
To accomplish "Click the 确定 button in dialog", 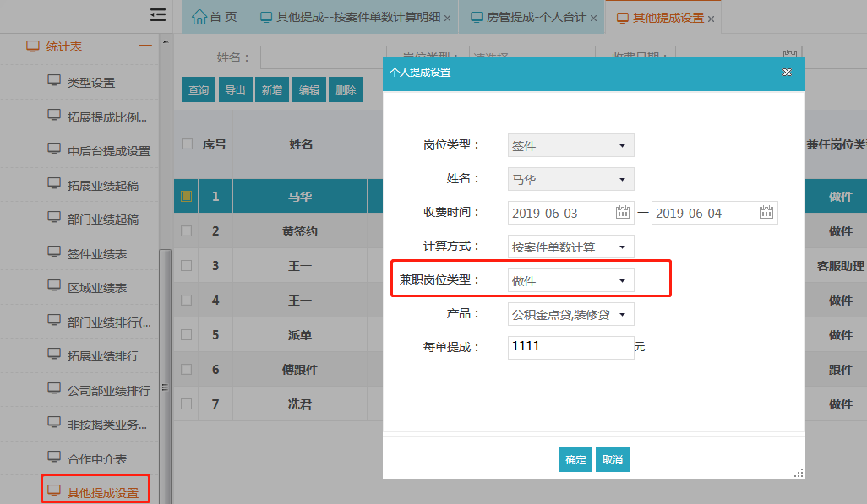I will pyautogui.click(x=575, y=459).
